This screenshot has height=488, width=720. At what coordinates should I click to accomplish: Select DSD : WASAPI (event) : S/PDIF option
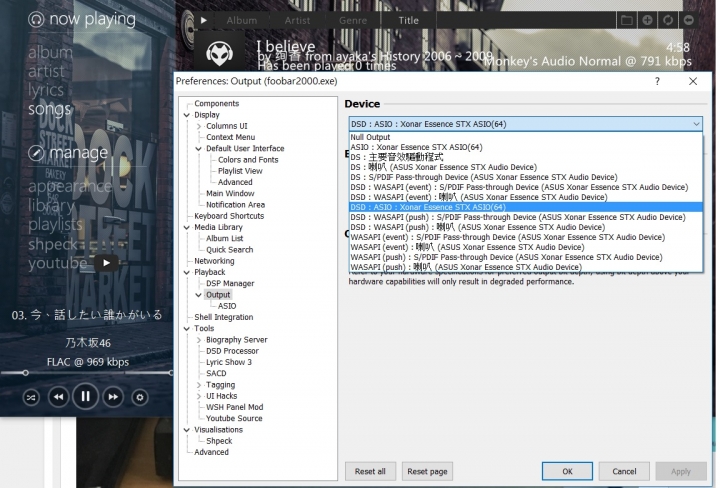[525, 187]
